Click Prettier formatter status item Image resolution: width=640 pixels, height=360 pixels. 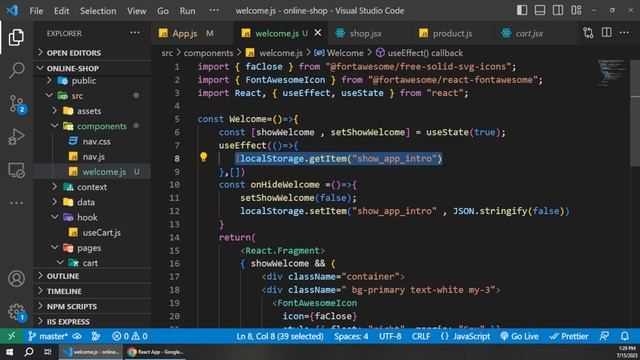click(569, 336)
